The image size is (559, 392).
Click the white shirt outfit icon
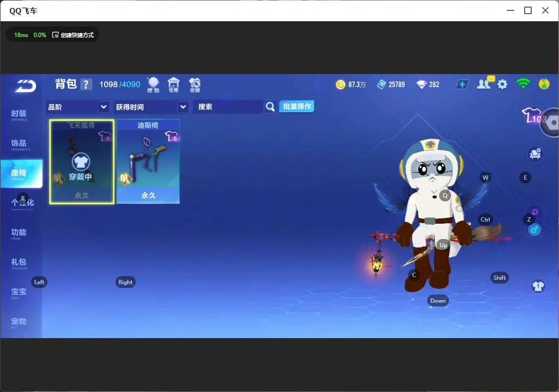click(538, 286)
